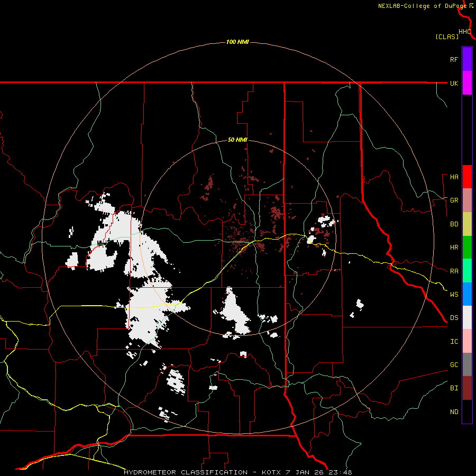This screenshot has height=476, width=476.
Task: Click the [CLAS] legend header
Action: point(447,37)
